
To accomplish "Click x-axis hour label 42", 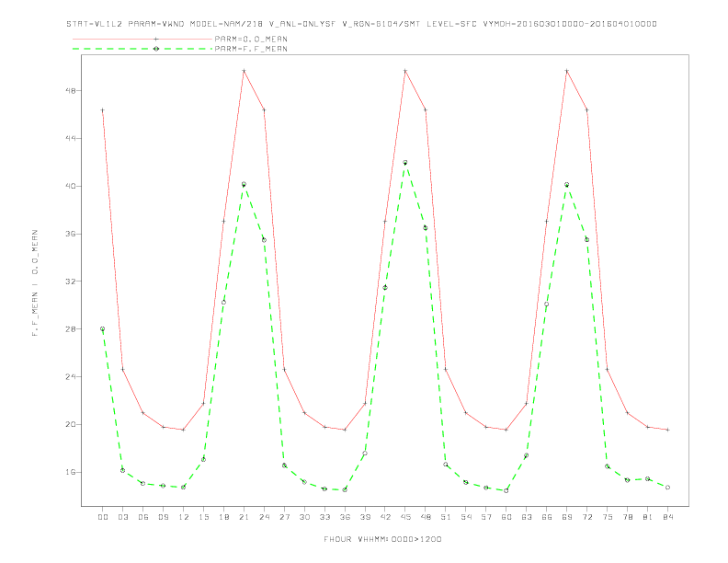I will click(385, 517).
